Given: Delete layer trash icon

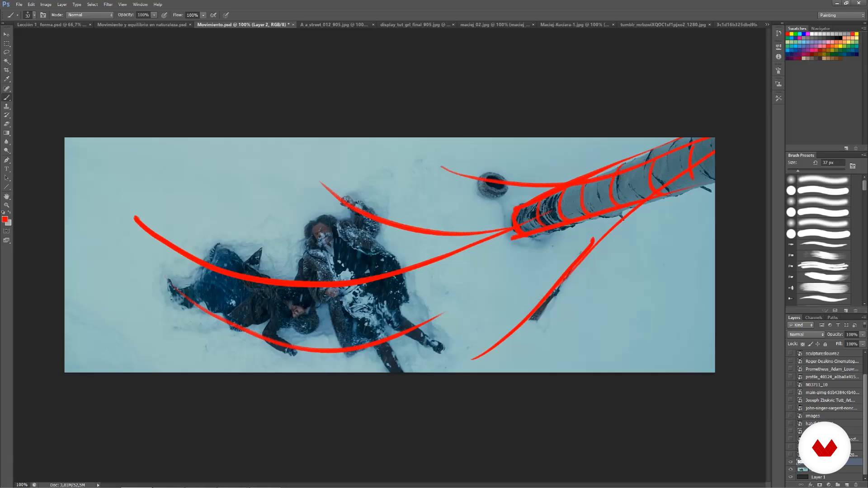Looking at the screenshot, I should [x=855, y=485].
